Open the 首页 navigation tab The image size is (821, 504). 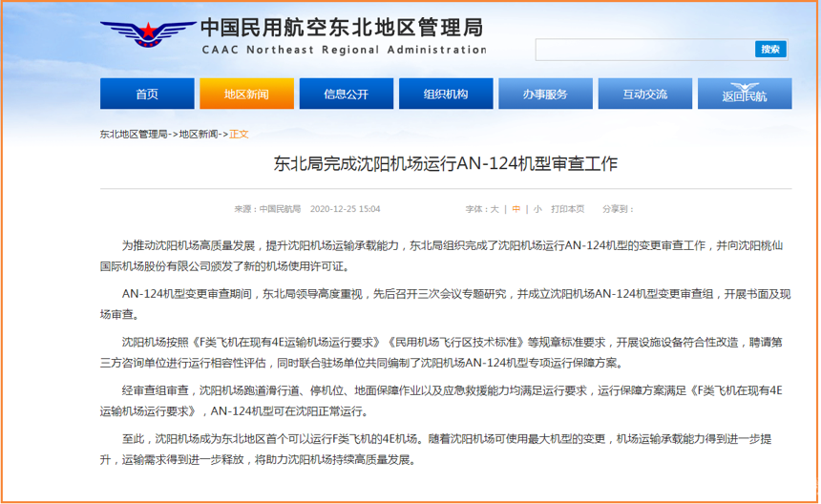(x=147, y=94)
